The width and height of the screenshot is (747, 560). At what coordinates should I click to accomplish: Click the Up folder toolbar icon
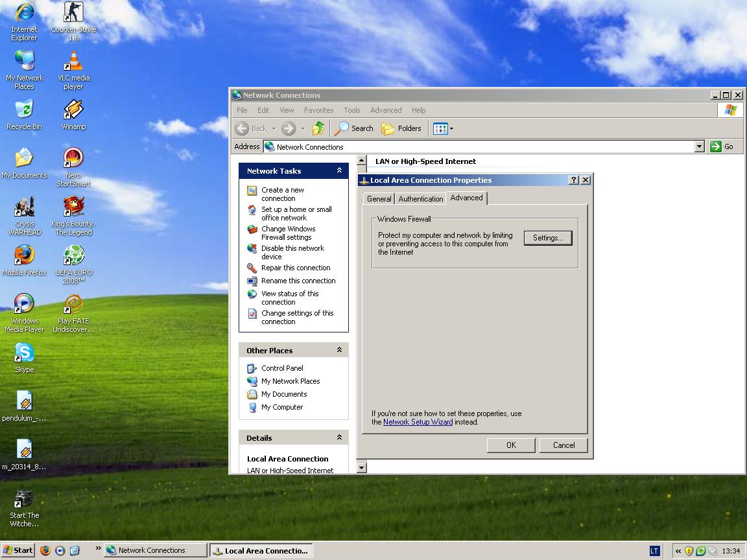318,128
